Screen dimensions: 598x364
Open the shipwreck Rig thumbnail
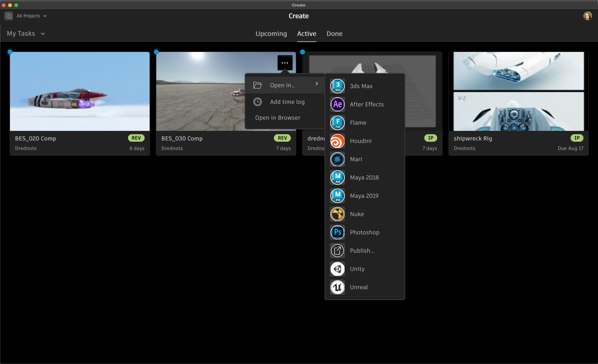(x=519, y=91)
